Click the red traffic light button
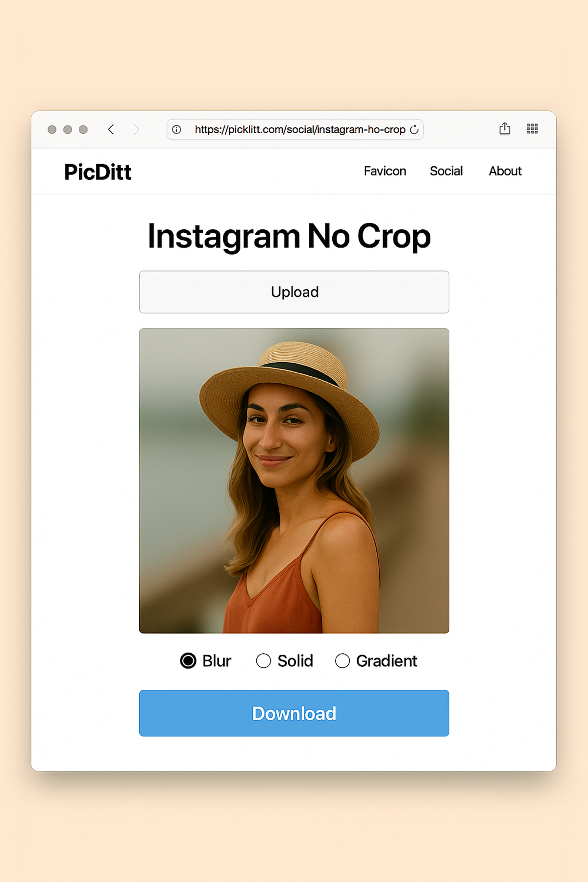Screen dimensions: 588x882 (x=51, y=129)
